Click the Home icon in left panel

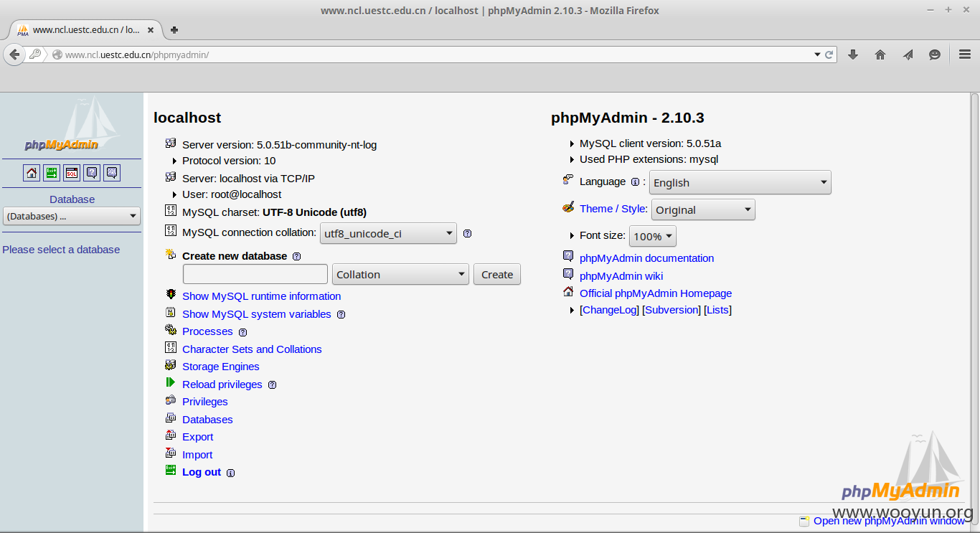coord(32,173)
